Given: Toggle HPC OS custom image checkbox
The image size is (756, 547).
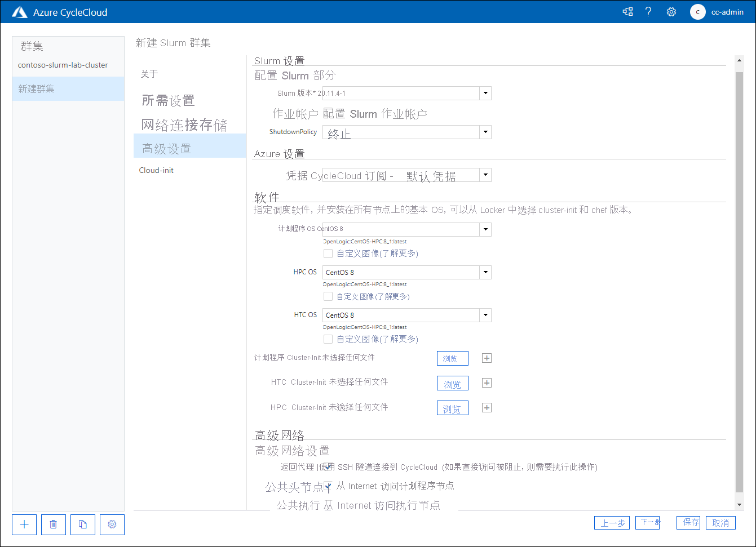Looking at the screenshot, I should (x=328, y=296).
